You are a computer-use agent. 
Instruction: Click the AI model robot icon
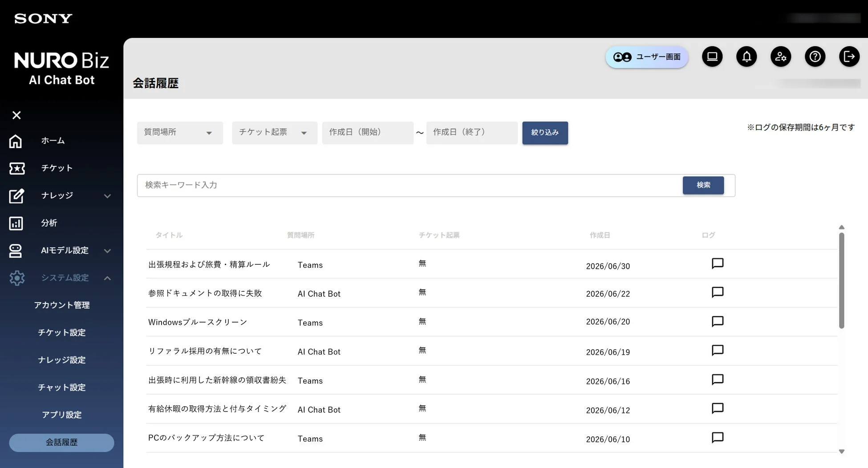pyautogui.click(x=16, y=251)
